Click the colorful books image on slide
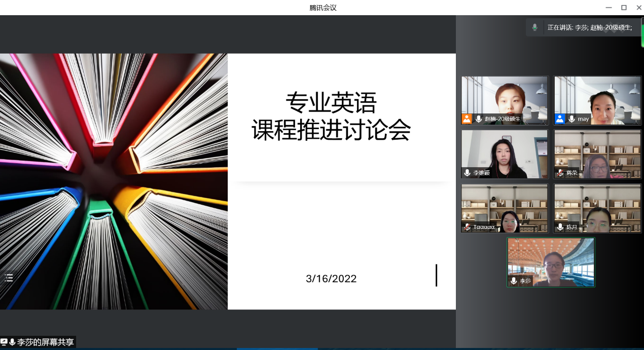Image resolution: width=644 pixels, height=350 pixels. point(114,181)
